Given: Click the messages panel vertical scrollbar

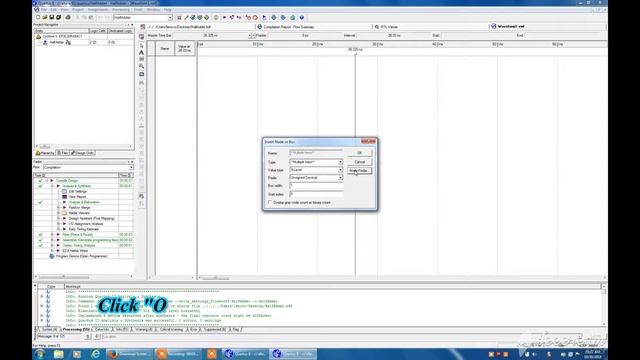Looking at the screenshot, I should (x=604, y=305).
